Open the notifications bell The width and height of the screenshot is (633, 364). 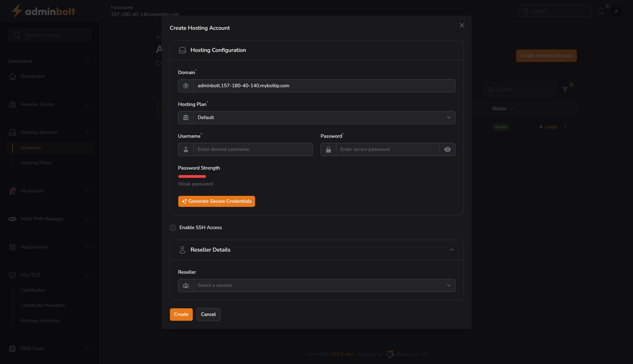point(602,11)
